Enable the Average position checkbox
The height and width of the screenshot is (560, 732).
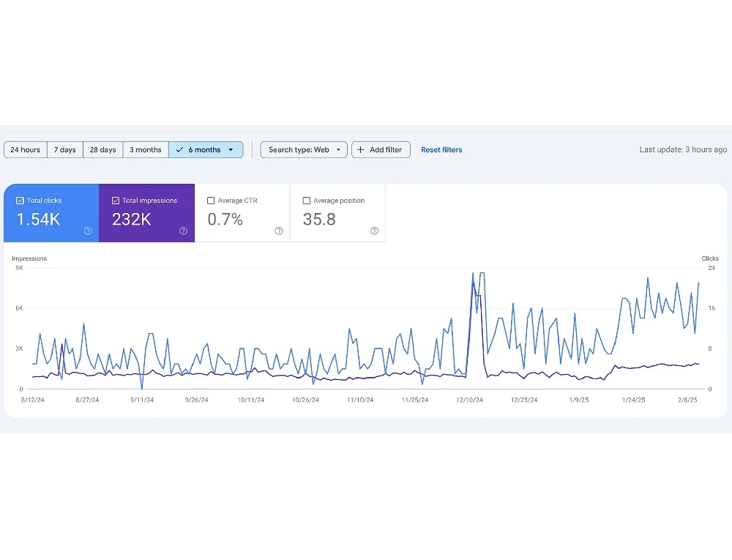[x=307, y=201]
